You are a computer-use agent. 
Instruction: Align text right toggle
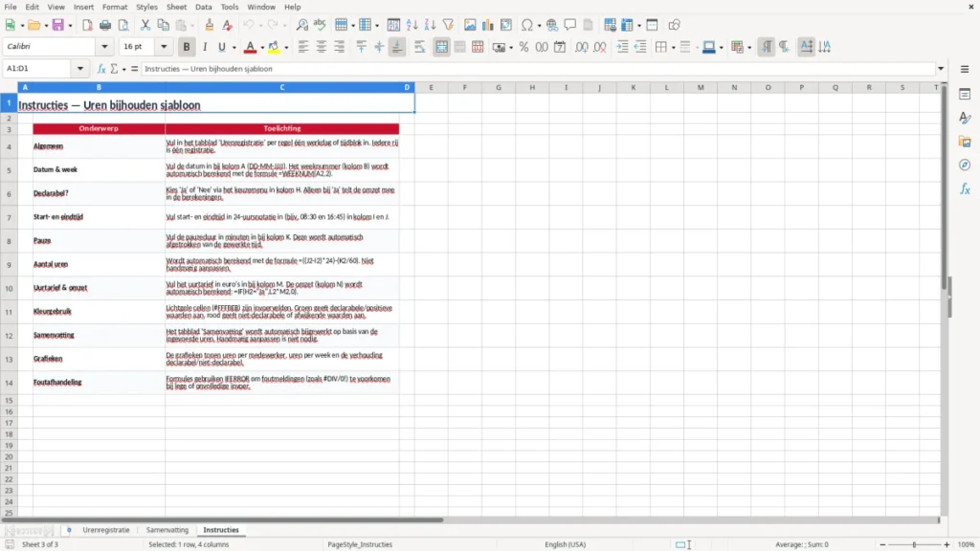[340, 47]
